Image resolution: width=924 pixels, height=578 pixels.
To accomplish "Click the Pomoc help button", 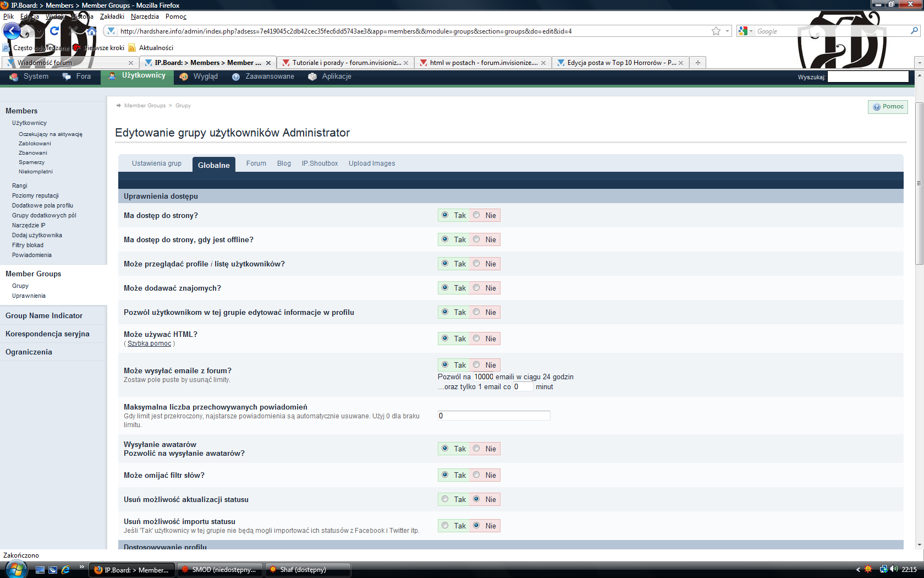I will point(888,107).
